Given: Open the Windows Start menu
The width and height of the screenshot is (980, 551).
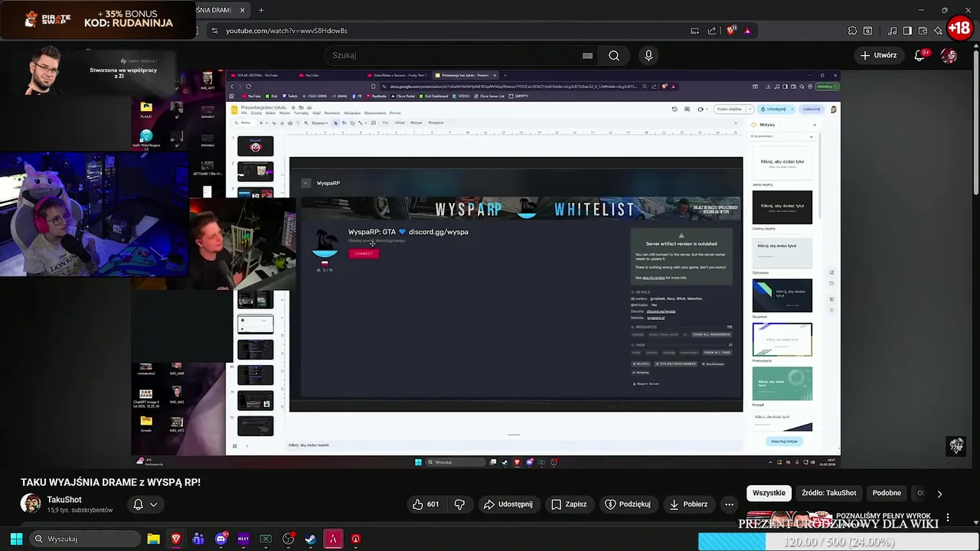Looking at the screenshot, I should point(16,539).
